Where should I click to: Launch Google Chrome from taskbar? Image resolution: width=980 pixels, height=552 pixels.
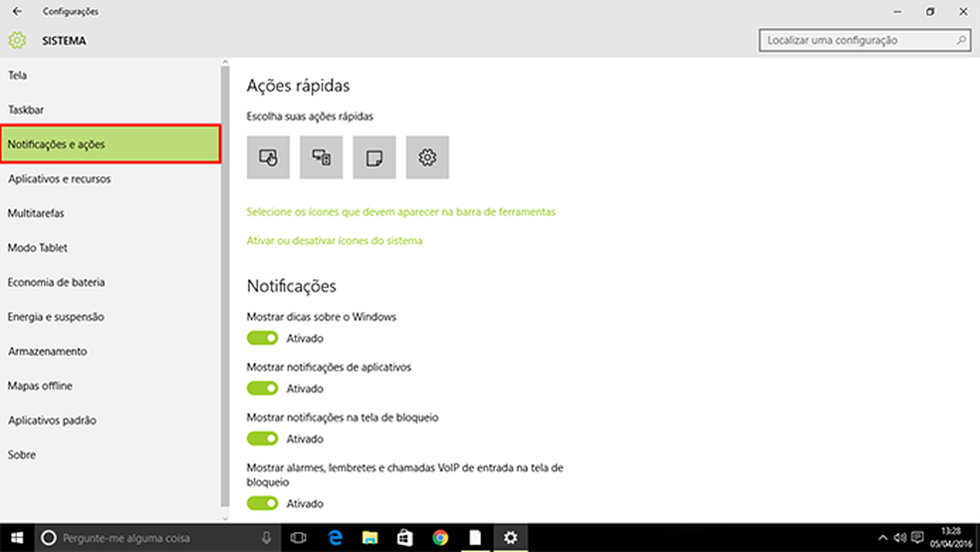[440, 538]
